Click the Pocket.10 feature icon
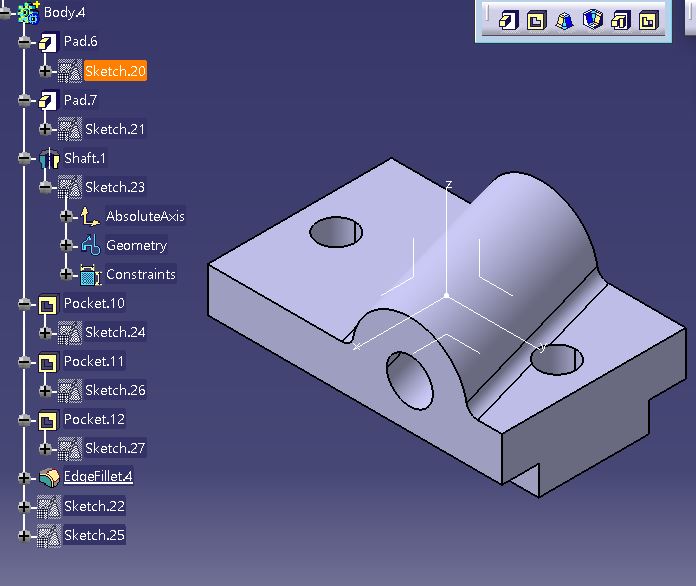This screenshot has width=696, height=586. 47,305
